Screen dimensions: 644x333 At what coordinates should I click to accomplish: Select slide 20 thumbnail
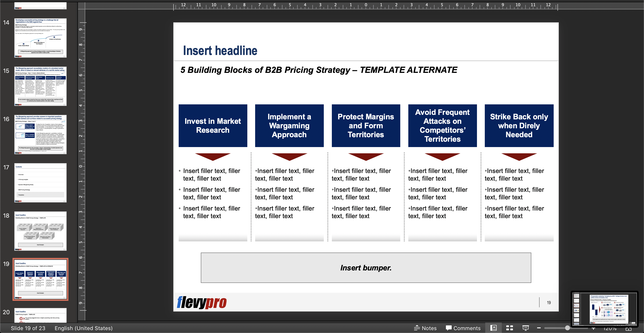40,315
